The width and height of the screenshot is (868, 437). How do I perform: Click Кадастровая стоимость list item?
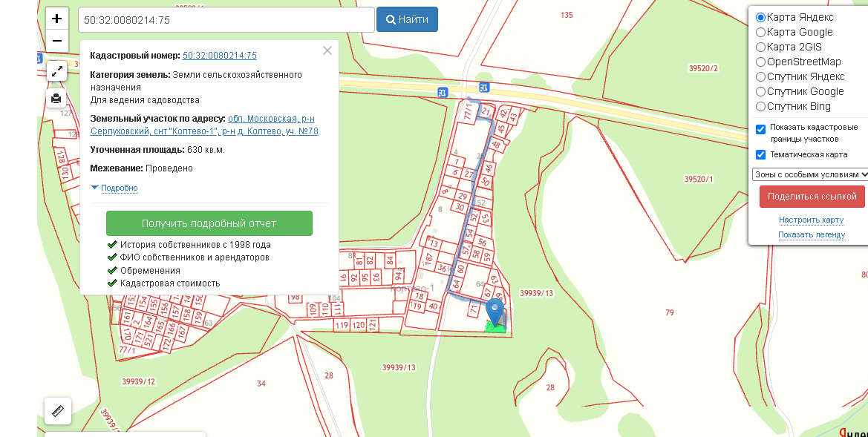click(x=170, y=283)
